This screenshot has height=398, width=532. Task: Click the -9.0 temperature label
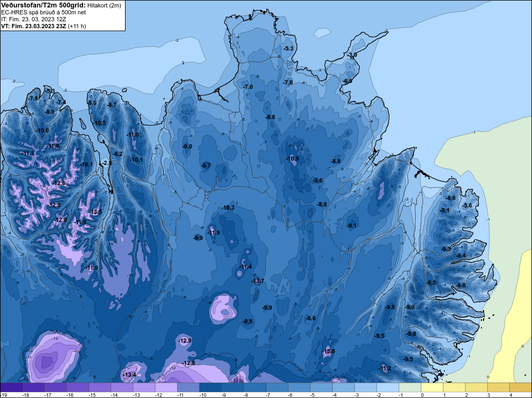(187, 146)
